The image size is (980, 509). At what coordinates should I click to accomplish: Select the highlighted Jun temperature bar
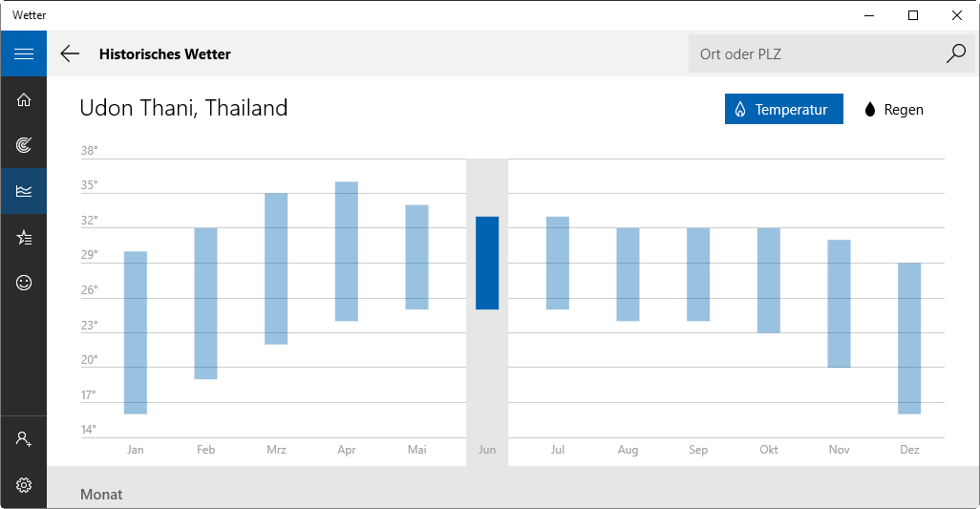(x=487, y=263)
